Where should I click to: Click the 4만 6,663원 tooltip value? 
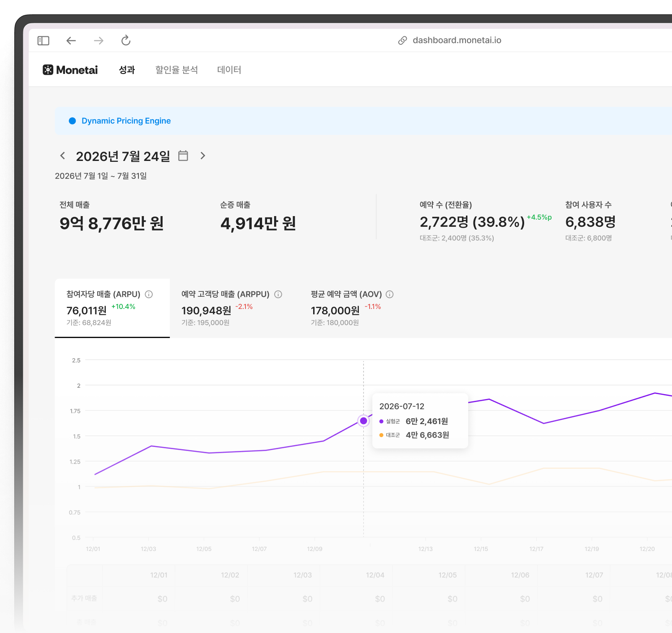[427, 435]
